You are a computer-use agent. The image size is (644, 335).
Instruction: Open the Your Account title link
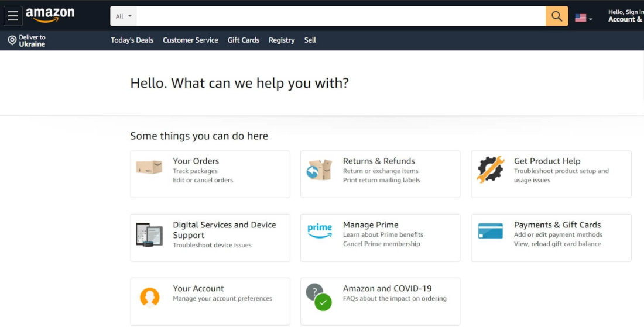click(198, 288)
